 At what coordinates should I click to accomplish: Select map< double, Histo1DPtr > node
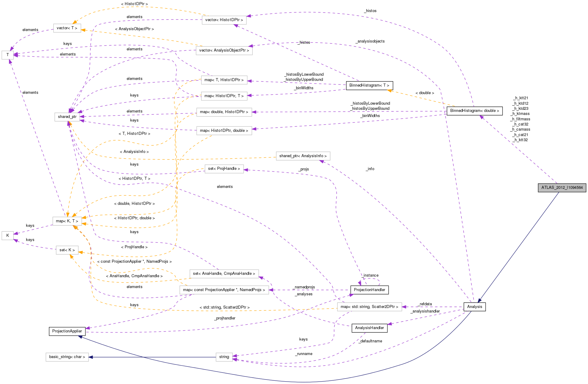coord(224,112)
